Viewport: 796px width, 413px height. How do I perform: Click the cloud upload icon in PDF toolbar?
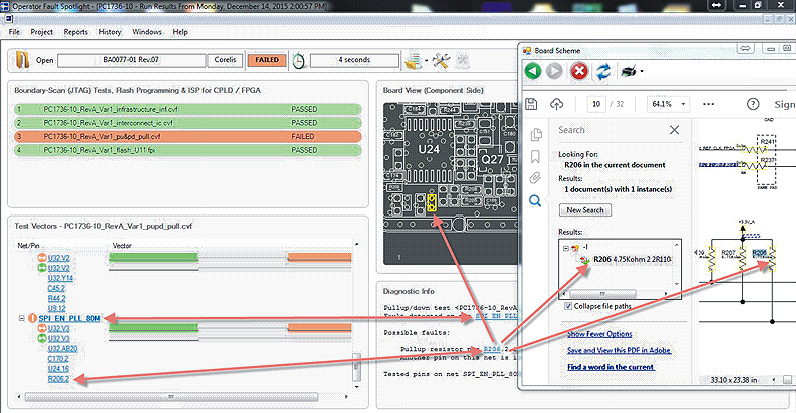coord(557,104)
